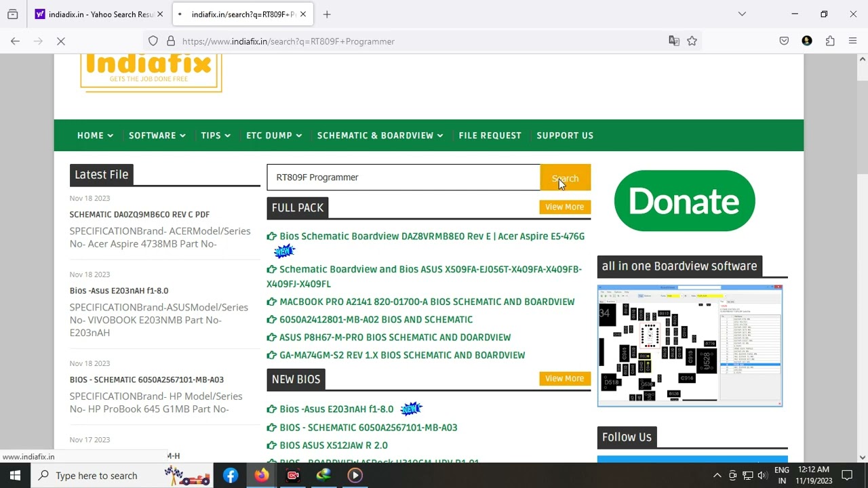Open Bios -Asus E203nAH f1-8.0 in Latest File
Viewport: 868px width, 488px height.
click(119, 291)
